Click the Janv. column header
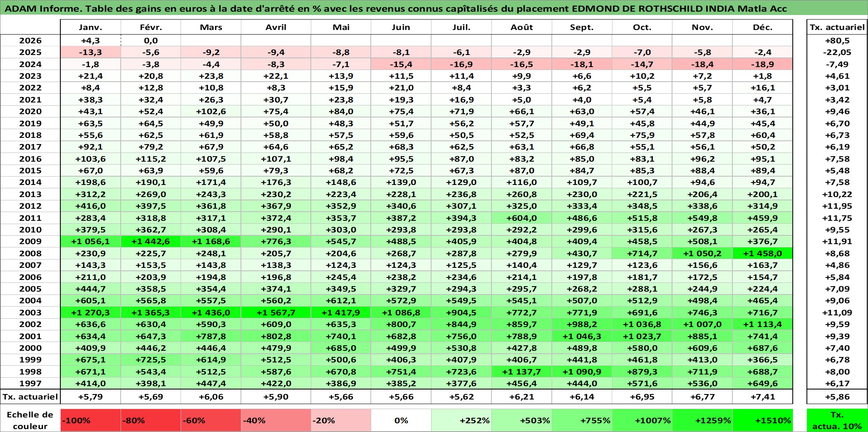The width and height of the screenshot is (868, 432). tap(90, 27)
